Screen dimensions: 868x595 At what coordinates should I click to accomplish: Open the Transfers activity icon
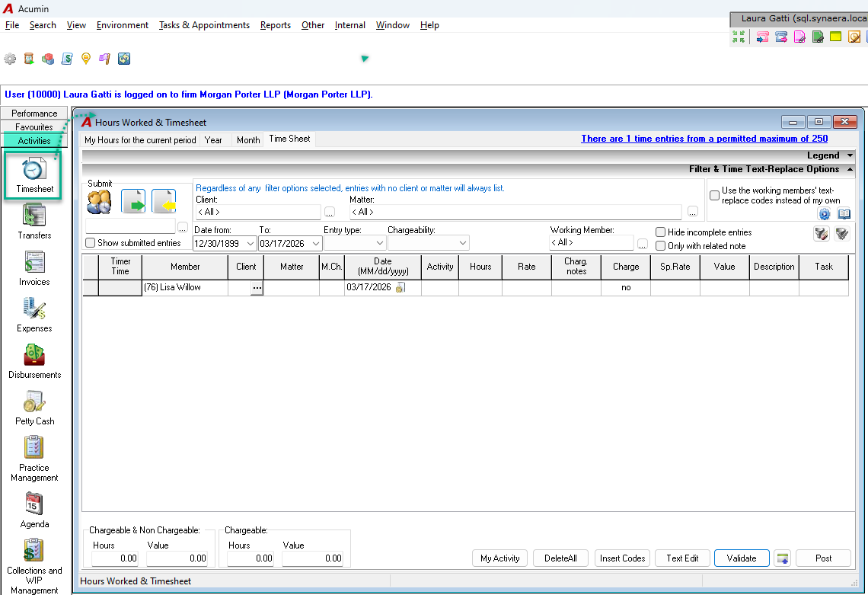[x=34, y=215]
